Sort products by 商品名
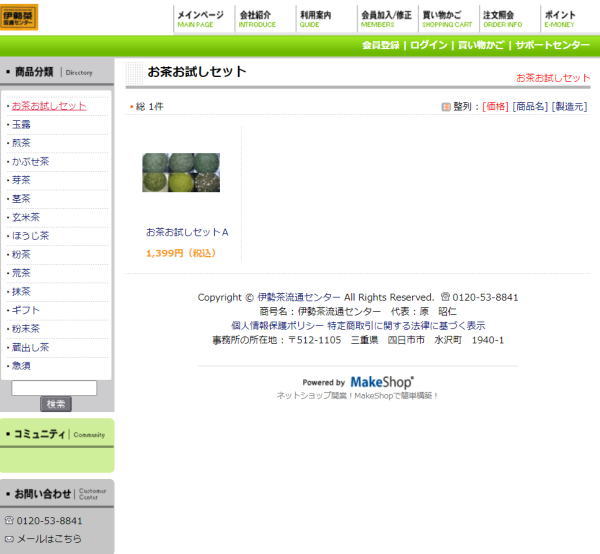The image size is (600, 554). coord(530,106)
